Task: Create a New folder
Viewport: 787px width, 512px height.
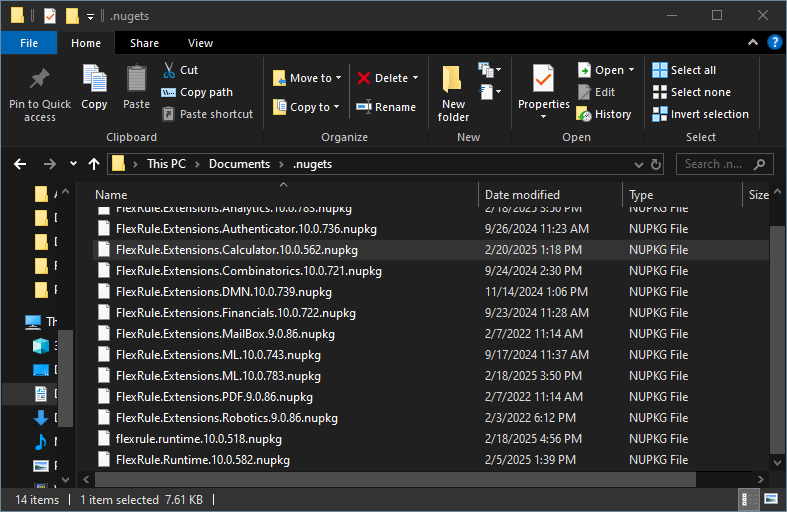Action: [x=453, y=94]
